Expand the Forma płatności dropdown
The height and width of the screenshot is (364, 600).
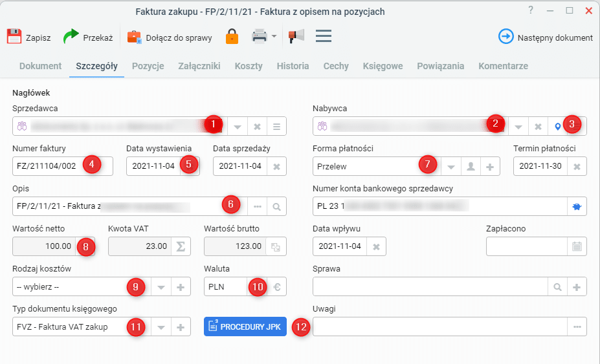click(x=451, y=167)
